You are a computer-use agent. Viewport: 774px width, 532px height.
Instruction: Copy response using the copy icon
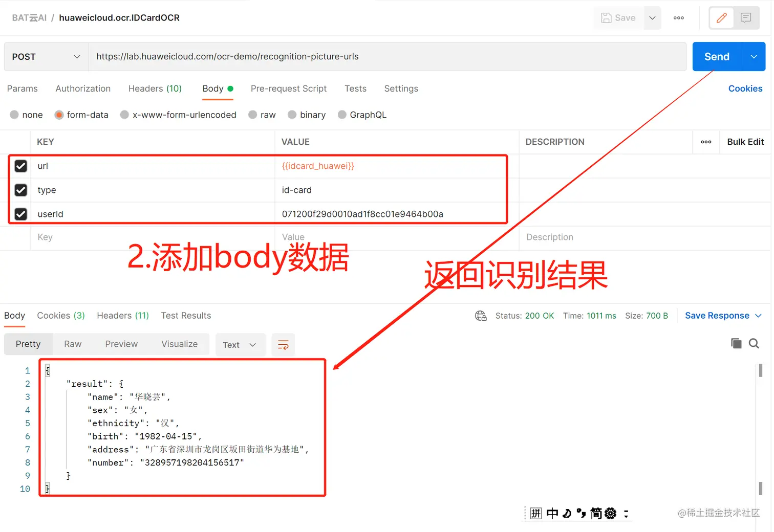[x=736, y=343]
